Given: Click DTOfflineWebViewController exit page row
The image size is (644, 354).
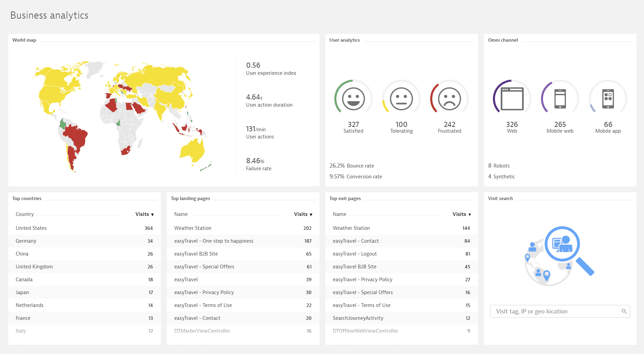Looking at the screenshot, I should click(x=401, y=331).
